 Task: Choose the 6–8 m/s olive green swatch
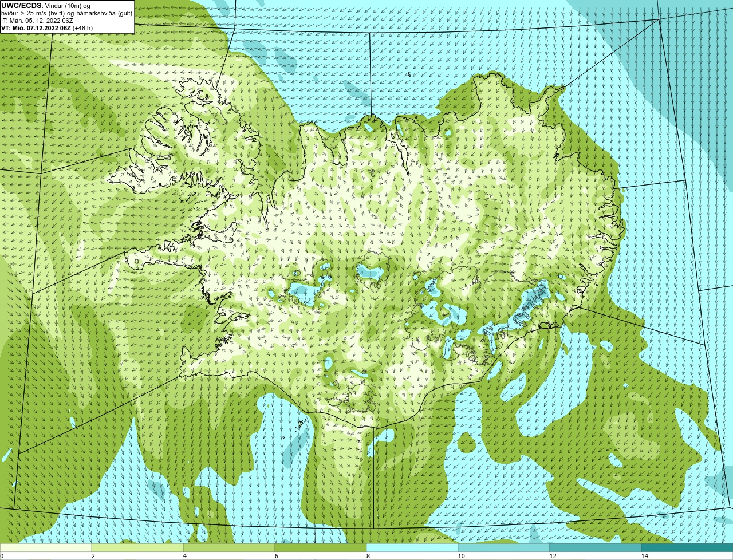321,547
